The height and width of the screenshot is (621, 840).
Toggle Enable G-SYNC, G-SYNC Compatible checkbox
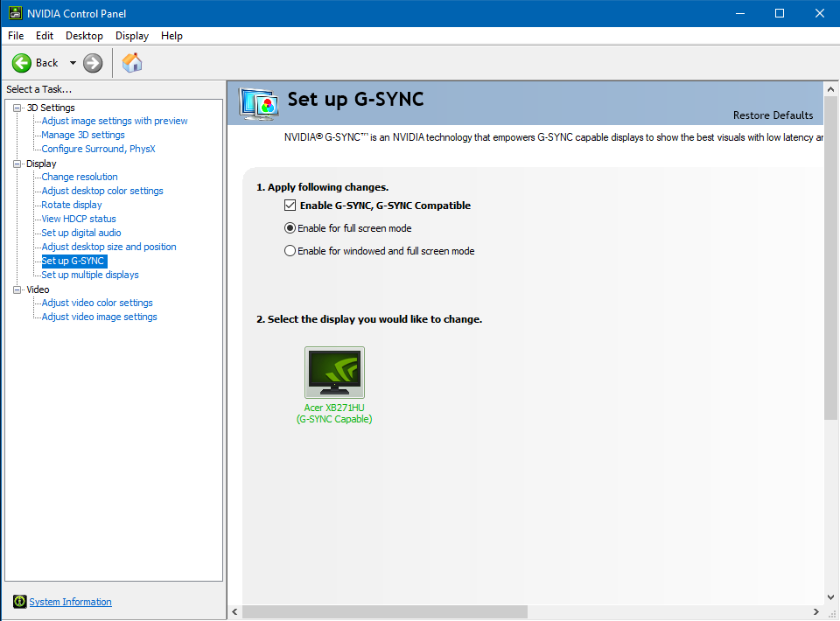click(290, 206)
